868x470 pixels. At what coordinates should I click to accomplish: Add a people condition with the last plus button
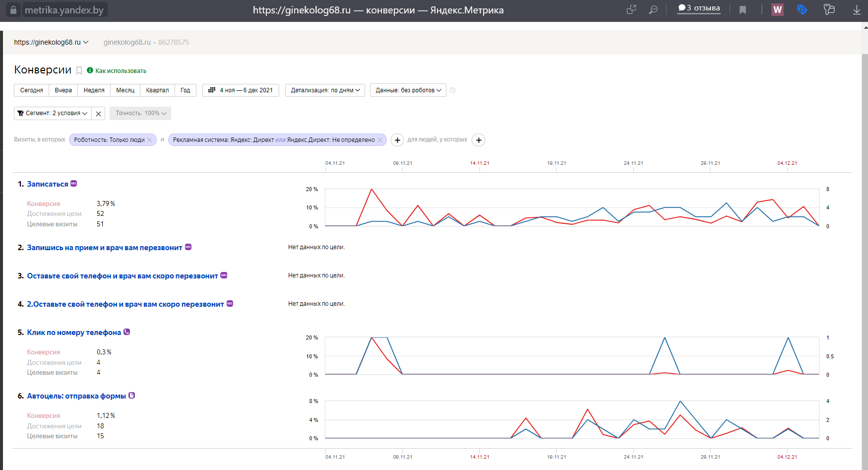pyautogui.click(x=478, y=140)
